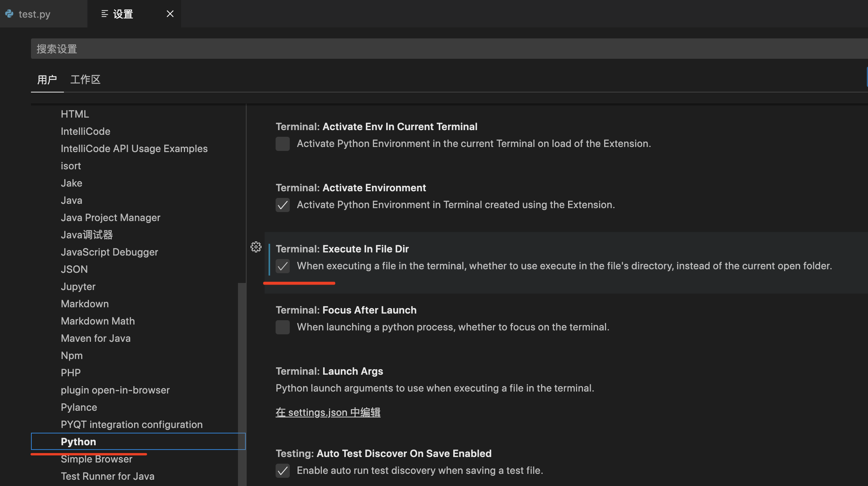Switch to the 工作区 workspace settings tab
Image resolution: width=868 pixels, height=486 pixels.
click(x=85, y=80)
